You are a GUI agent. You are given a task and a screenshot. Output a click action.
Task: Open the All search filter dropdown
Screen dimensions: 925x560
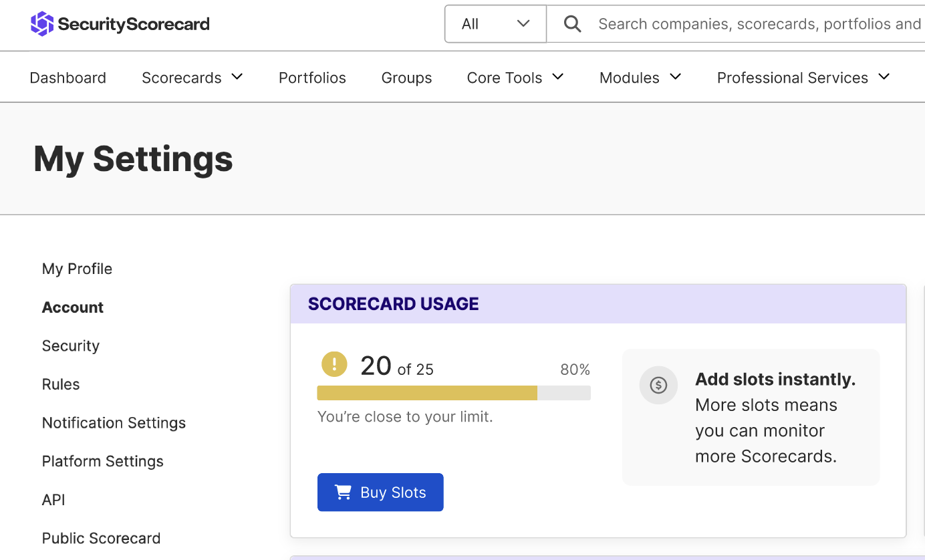pyautogui.click(x=496, y=24)
